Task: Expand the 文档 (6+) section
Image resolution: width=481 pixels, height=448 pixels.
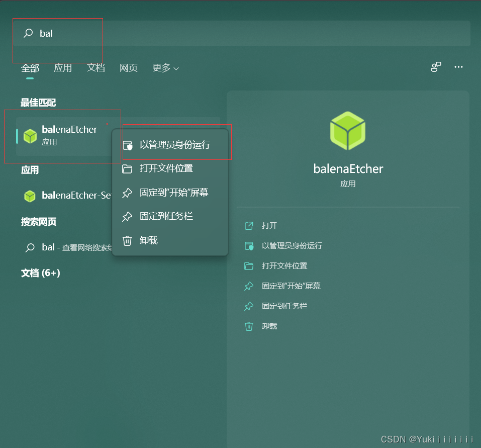Action: (x=41, y=273)
